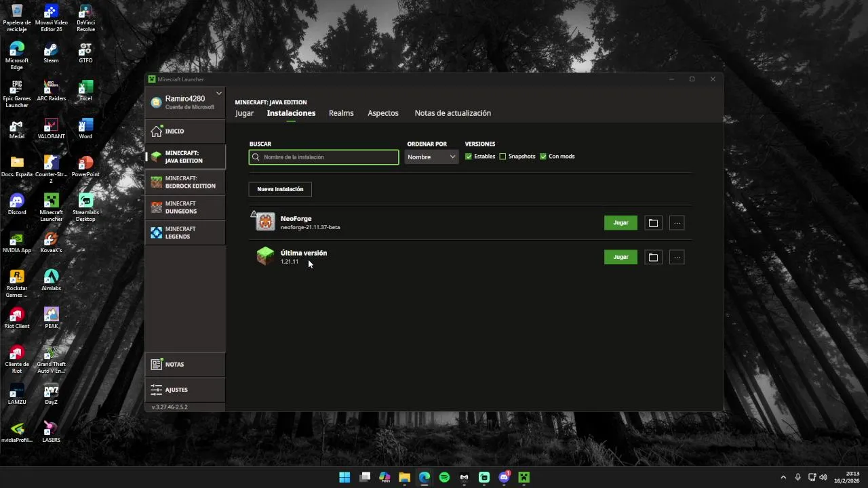Switch to the Instalaciones tab
This screenshot has height=488, width=868.
click(x=291, y=113)
